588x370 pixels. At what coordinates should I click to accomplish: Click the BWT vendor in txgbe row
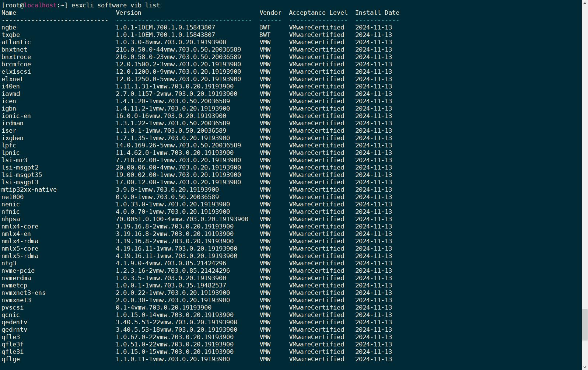click(265, 35)
